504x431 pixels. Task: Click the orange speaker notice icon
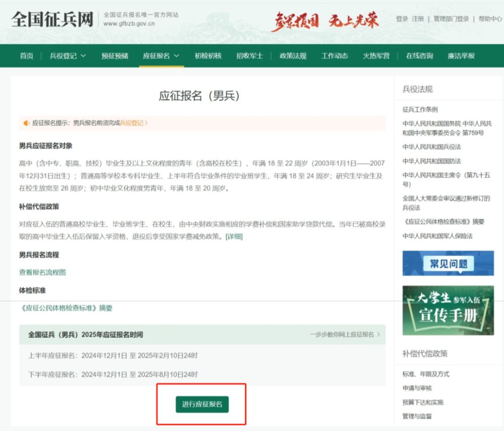tap(26, 123)
